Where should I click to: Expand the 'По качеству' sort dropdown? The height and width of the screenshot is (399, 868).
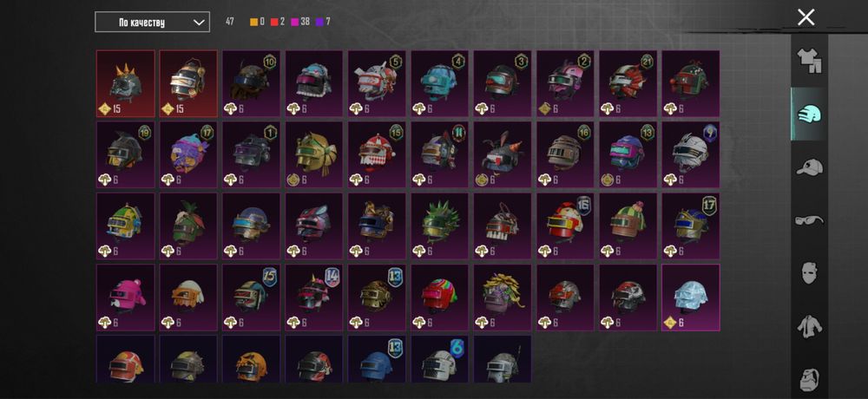point(152,23)
